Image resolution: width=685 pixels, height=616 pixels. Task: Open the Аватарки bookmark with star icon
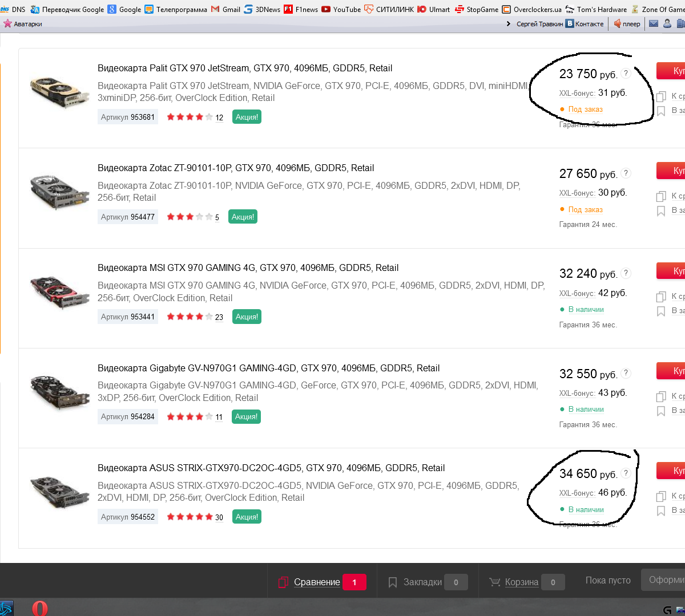23,24
